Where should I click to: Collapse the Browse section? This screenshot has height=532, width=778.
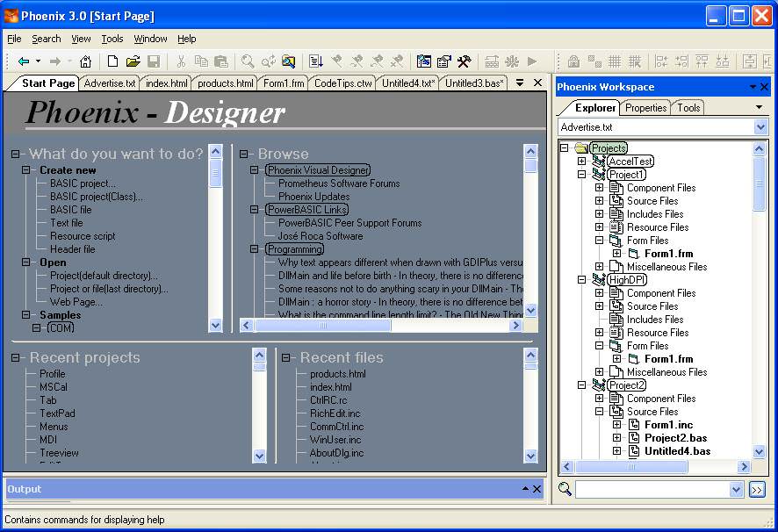(243, 154)
